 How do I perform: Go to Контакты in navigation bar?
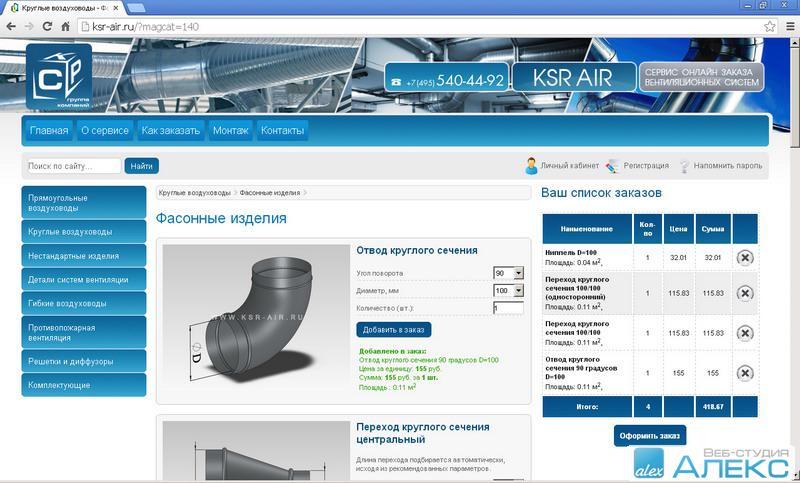(282, 131)
